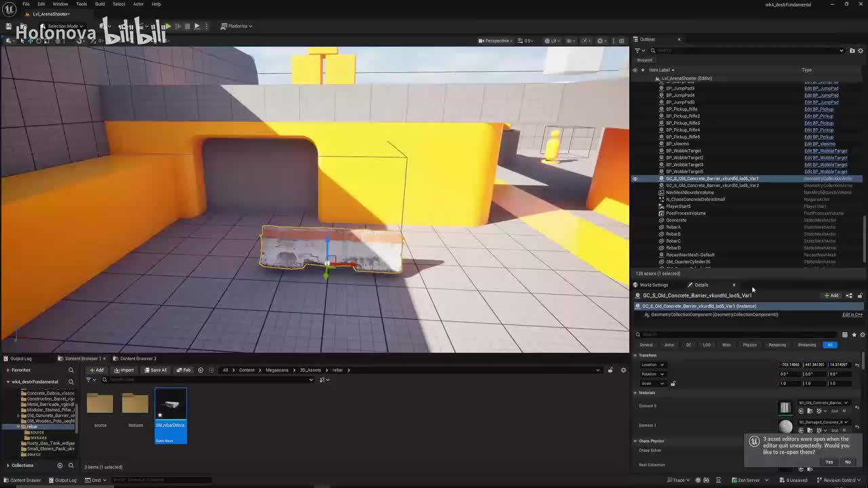Select the All filter in Details
The width and height of the screenshot is (868, 488).
click(830, 345)
